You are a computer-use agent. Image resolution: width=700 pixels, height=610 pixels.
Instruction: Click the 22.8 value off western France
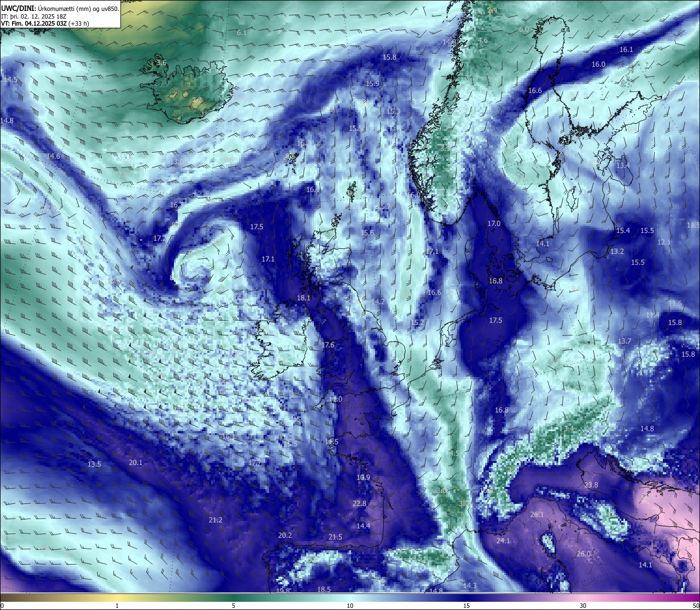coord(359,504)
